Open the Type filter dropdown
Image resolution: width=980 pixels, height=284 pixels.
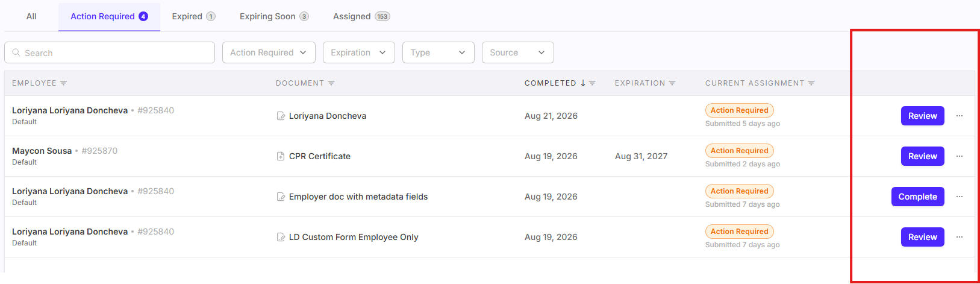coord(439,52)
